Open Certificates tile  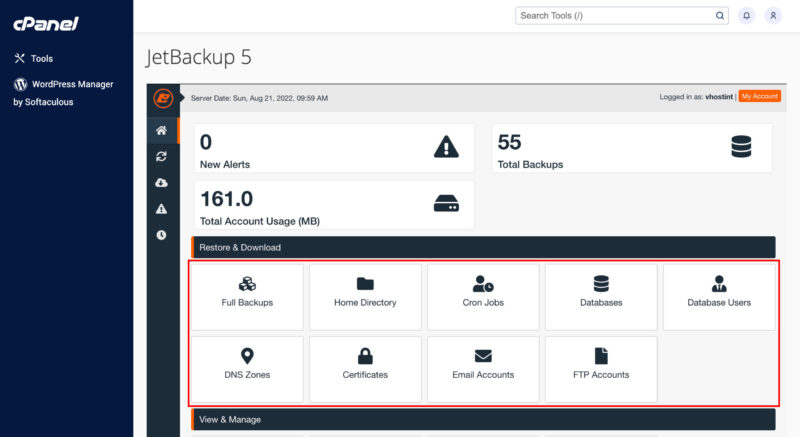tap(365, 369)
